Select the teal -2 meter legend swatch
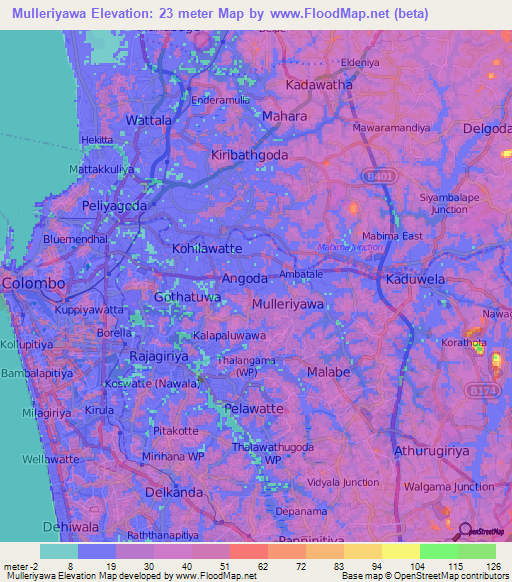The height and width of the screenshot is (582, 512). (x=59, y=551)
